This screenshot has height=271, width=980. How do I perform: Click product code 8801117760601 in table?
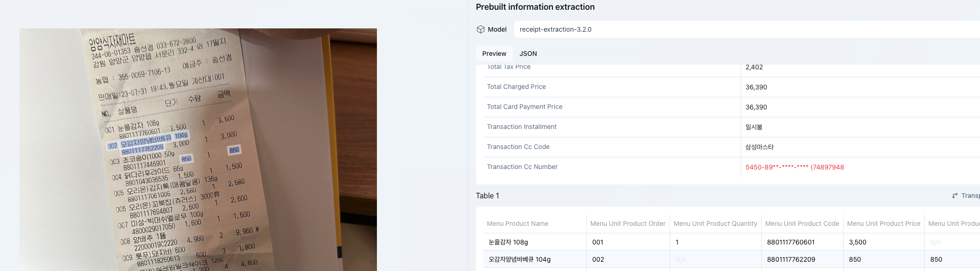[x=791, y=242]
